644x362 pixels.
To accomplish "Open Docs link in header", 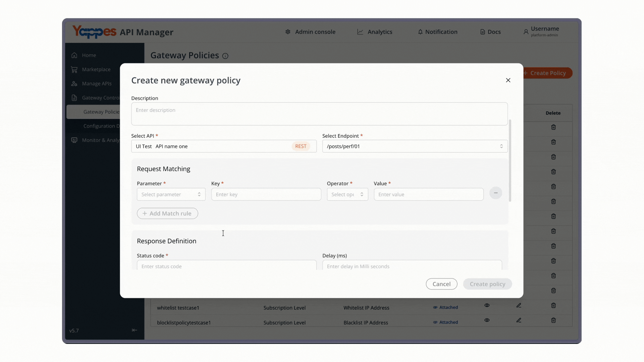I will [490, 32].
